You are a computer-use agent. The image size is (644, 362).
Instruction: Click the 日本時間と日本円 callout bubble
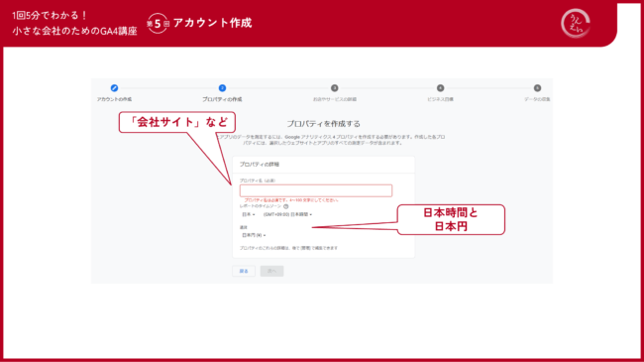point(451,219)
